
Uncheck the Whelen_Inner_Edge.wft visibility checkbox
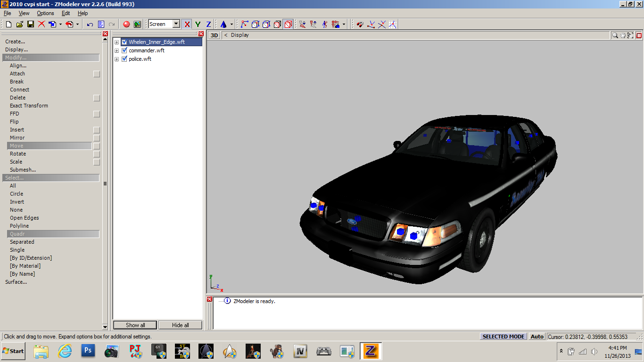[x=124, y=42]
